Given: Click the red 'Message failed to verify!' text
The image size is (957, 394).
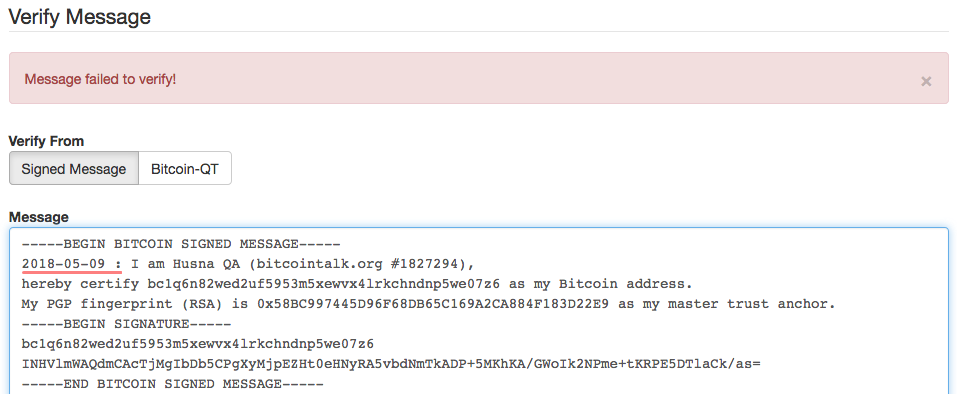Looking at the screenshot, I should coord(100,79).
